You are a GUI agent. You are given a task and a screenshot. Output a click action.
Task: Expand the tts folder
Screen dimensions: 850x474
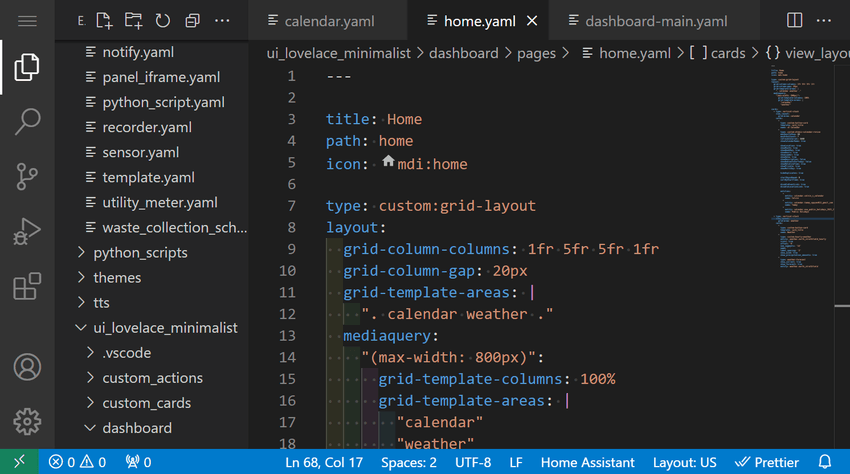coord(101,303)
